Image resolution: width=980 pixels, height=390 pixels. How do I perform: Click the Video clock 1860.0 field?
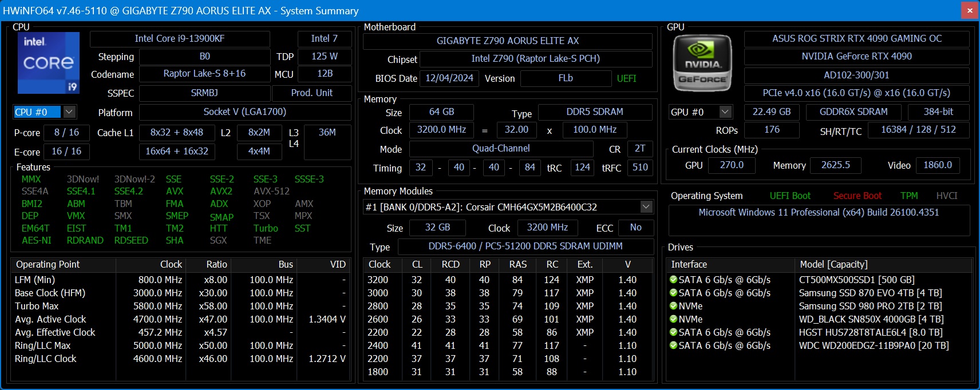pyautogui.click(x=938, y=165)
